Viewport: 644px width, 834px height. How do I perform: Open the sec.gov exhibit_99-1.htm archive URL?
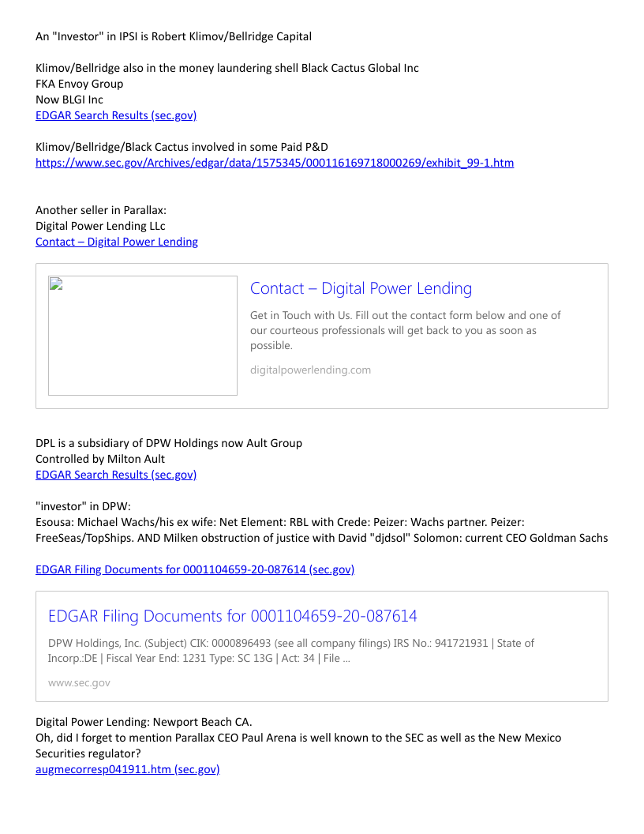275,163
